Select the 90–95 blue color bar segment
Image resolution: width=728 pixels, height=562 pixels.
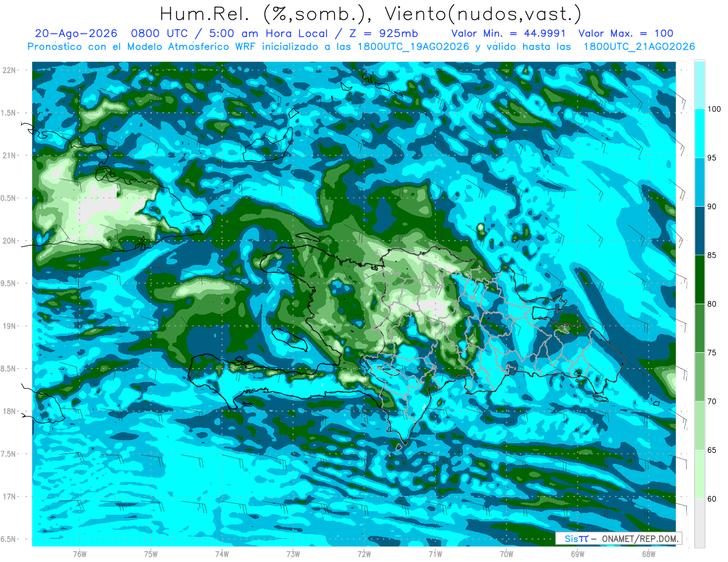tap(699, 182)
